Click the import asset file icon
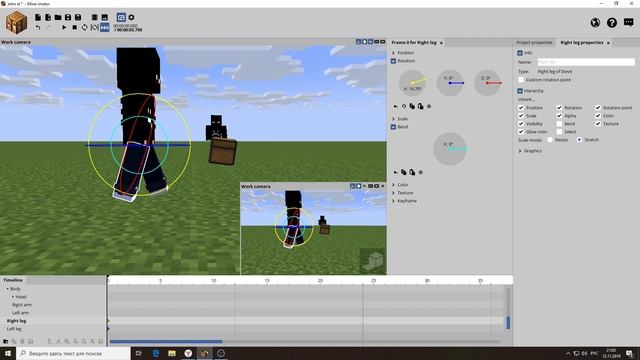 [48, 17]
